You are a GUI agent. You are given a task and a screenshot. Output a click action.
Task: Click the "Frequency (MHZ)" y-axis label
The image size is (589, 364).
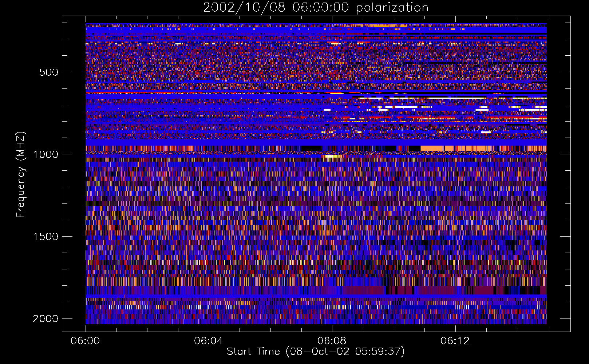point(21,175)
